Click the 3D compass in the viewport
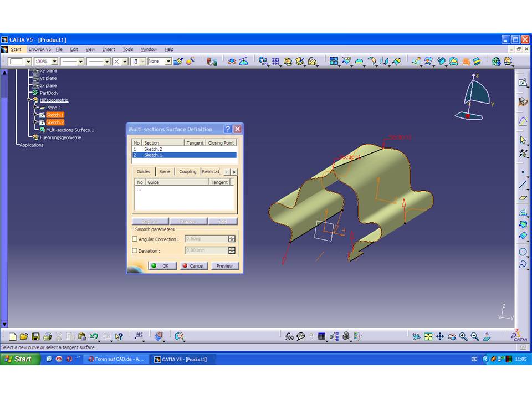 (x=474, y=98)
